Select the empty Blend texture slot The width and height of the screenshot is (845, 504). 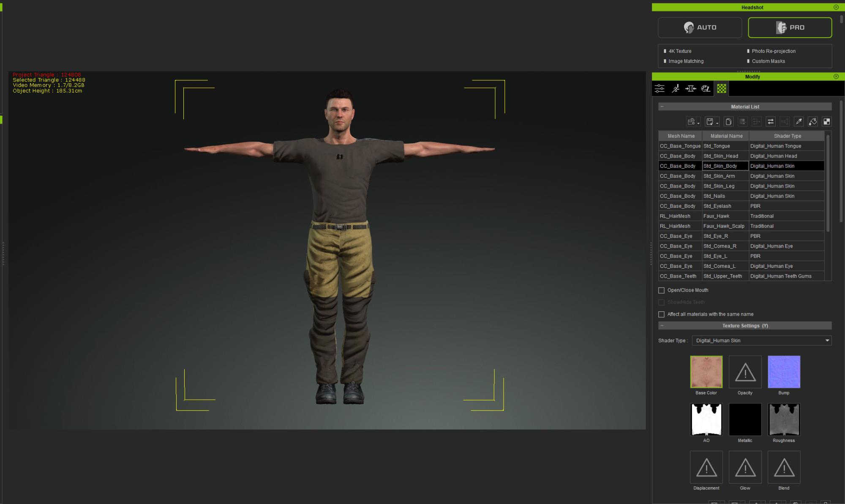click(x=784, y=467)
